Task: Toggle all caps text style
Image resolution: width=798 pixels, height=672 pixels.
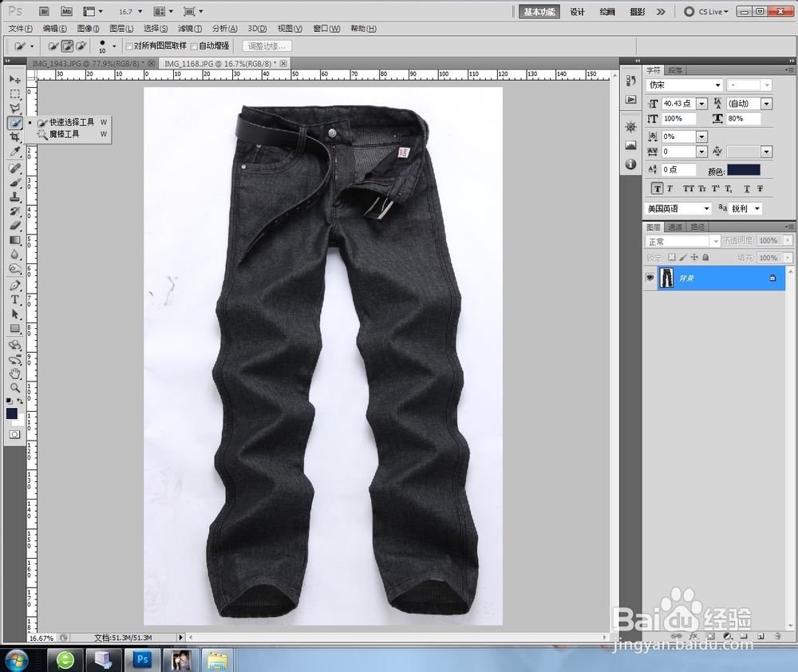Action: tap(688, 189)
